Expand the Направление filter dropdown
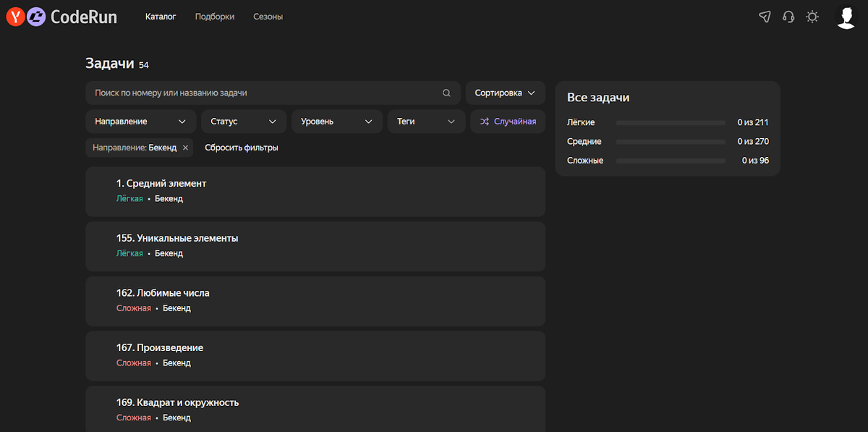Image resolution: width=868 pixels, height=432 pixels. click(140, 122)
